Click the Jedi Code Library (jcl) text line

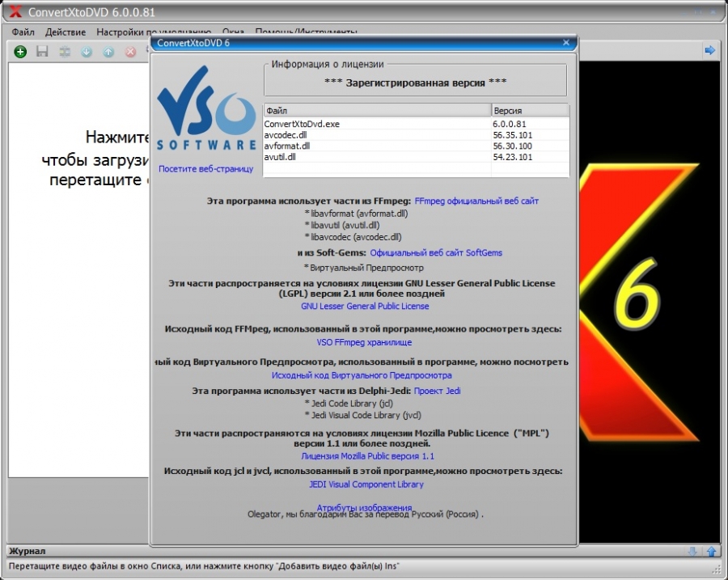pyautogui.click(x=349, y=404)
